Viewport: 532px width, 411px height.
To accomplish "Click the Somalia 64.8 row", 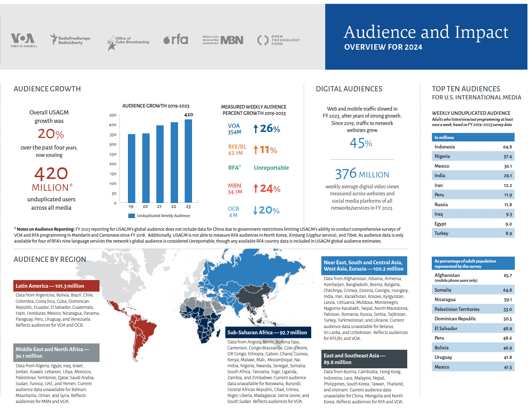I will pyautogui.click(x=473, y=290).
